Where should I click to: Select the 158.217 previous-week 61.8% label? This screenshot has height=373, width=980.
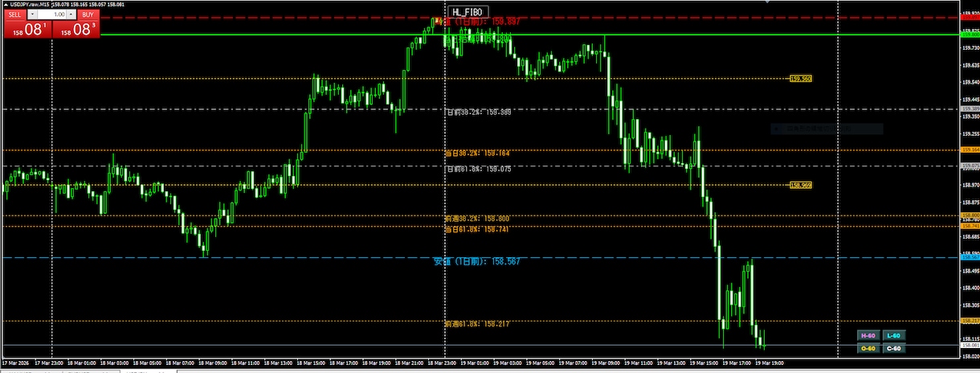(478, 324)
